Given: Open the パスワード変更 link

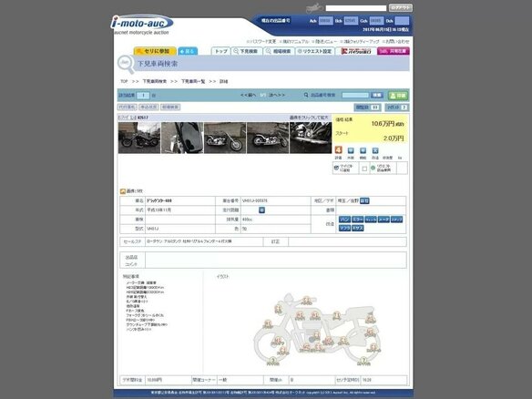Looking at the screenshot, I should (261, 41).
